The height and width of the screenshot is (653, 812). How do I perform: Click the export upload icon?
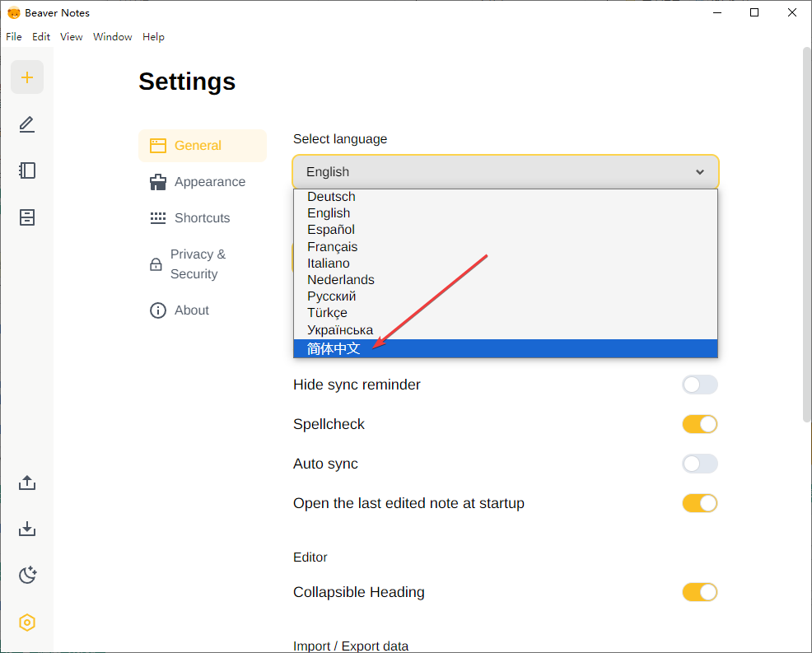click(x=27, y=483)
